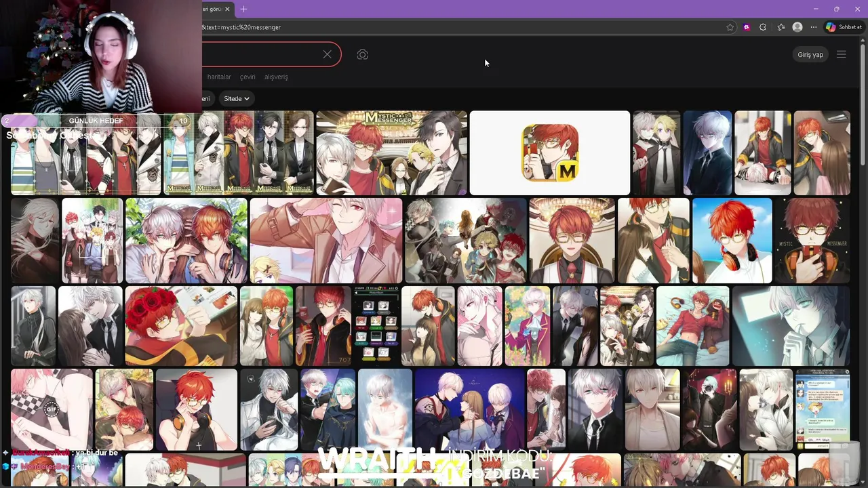Expand the Sitede filter dropdown
The width and height of the screenshot is (868, 488).
click(x=237, y=99)
